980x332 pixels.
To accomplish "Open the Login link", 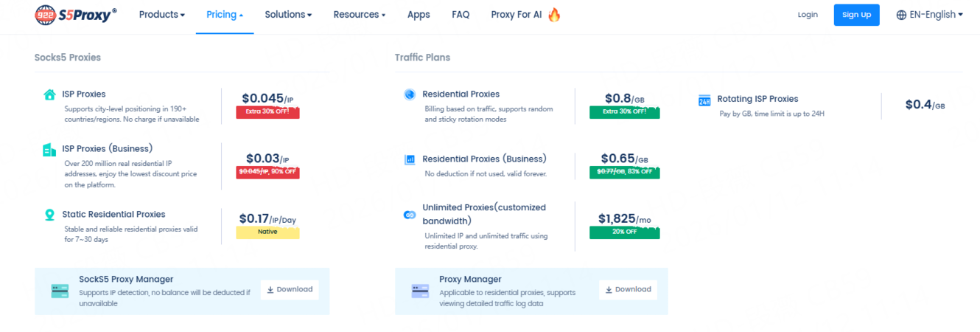I will [808, 15].
